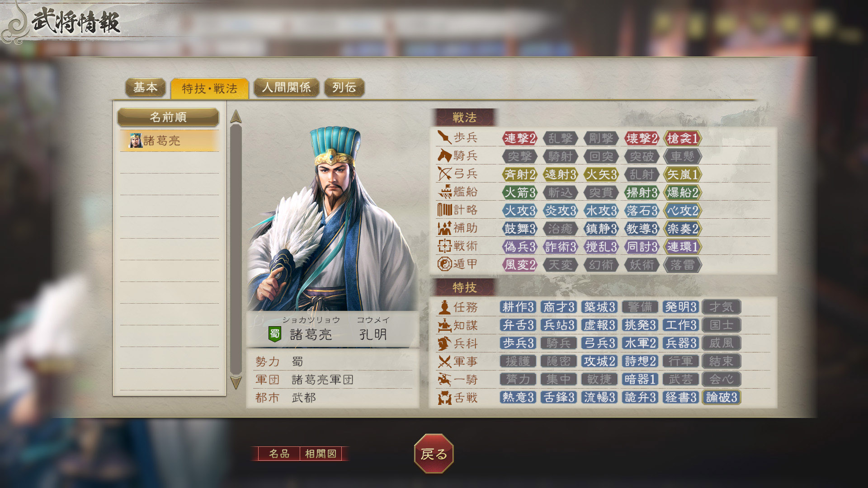Click the green 蜀 faction emblem
Screen dimensions: 868x488
point(275,334)
